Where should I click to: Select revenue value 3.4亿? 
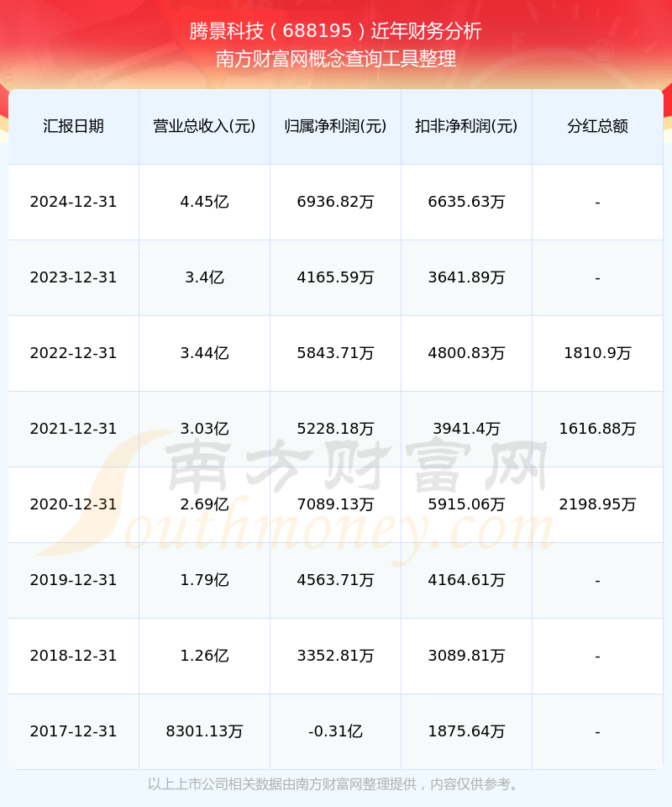pyautogui.click(x=204, y=277)
